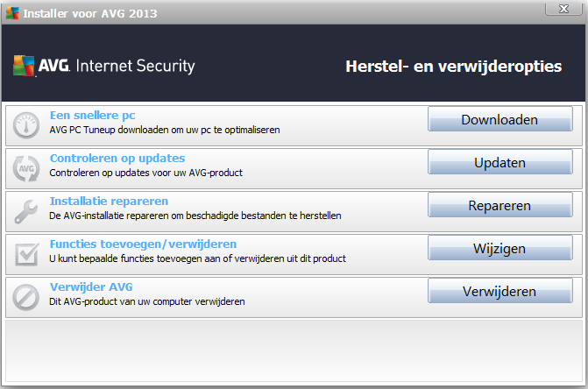Click the checkmark box features icon
The image size is (588, 389).
pyautogui.click(x=26, y=254)
